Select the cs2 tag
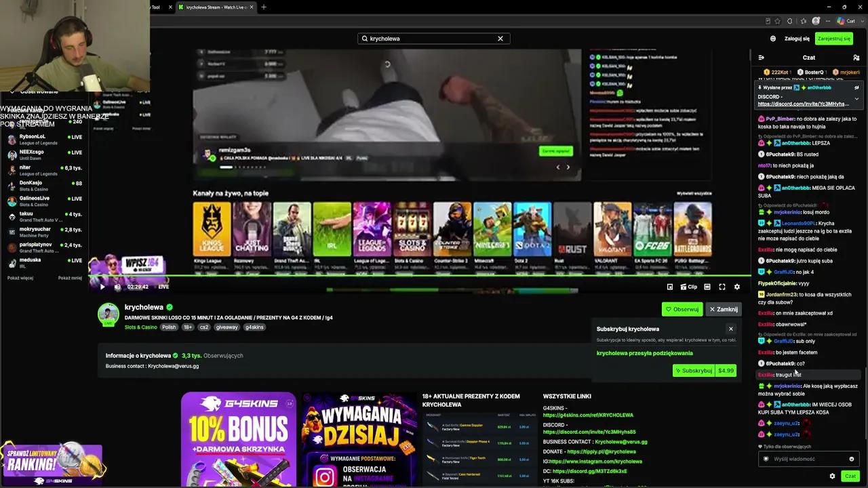 204,327
